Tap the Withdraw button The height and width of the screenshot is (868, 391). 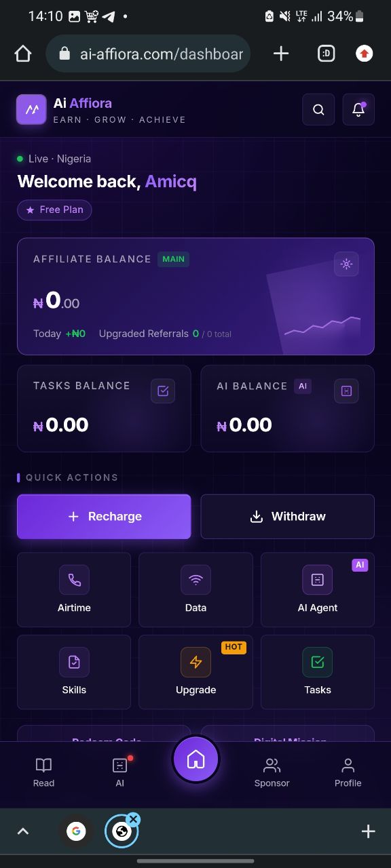point(288,517)
